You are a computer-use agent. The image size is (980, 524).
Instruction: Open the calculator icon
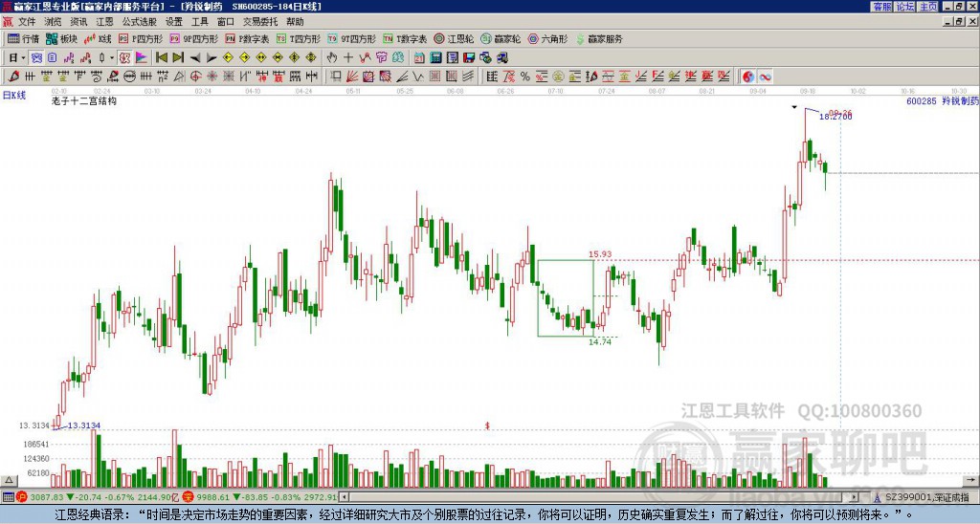[435, 58]
